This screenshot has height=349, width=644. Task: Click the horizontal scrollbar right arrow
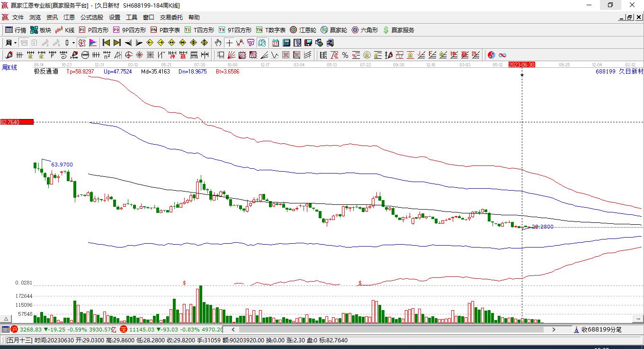pyautogui.click(x=554, y=329)
